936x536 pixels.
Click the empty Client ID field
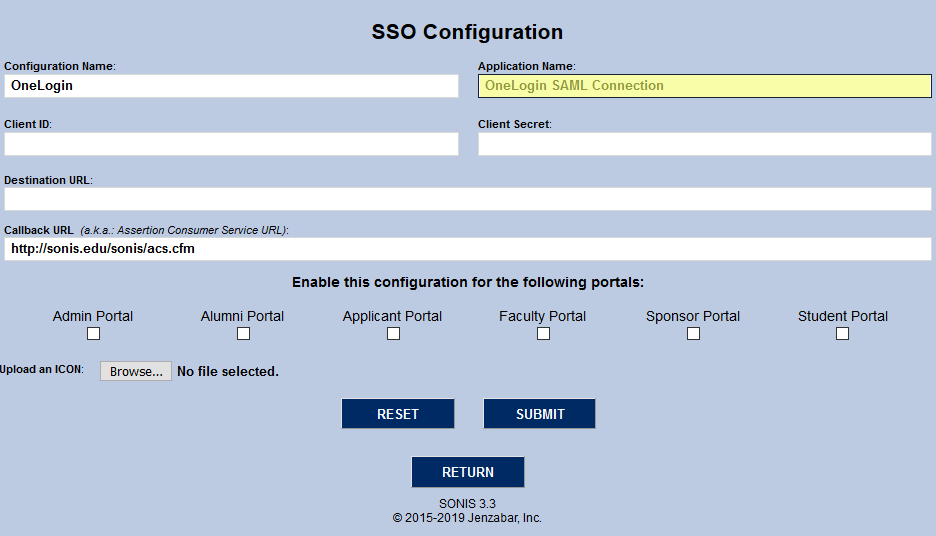click(x=231, y=144)
